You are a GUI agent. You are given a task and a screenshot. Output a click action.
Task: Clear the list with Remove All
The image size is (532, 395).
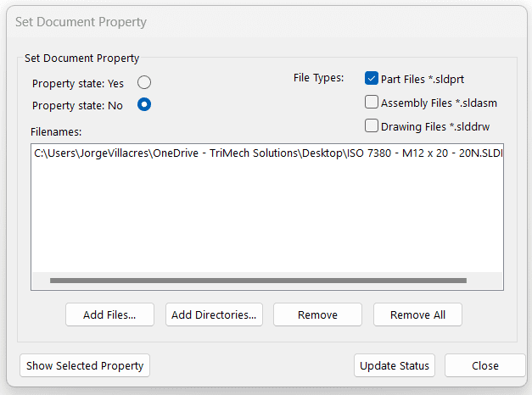click(417, 314)
